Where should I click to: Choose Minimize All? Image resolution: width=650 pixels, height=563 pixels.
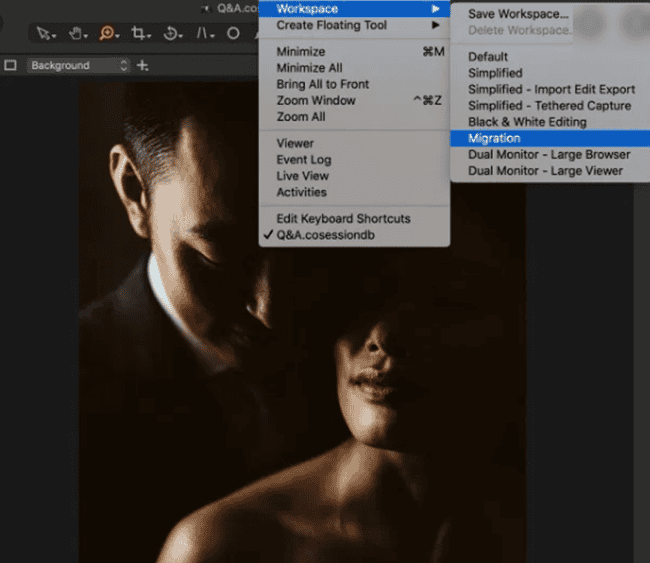(x=354, y=68)
